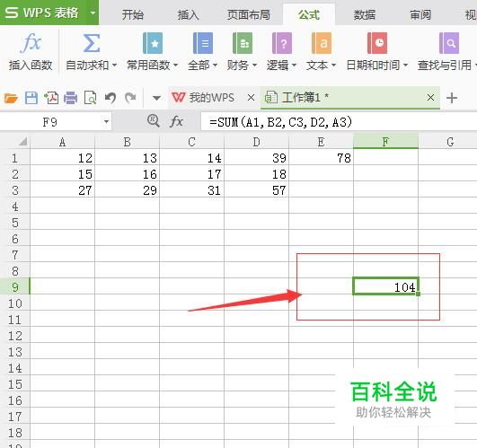Select cell D2 containing 18

pyautogui.click(x=256, y=174)
